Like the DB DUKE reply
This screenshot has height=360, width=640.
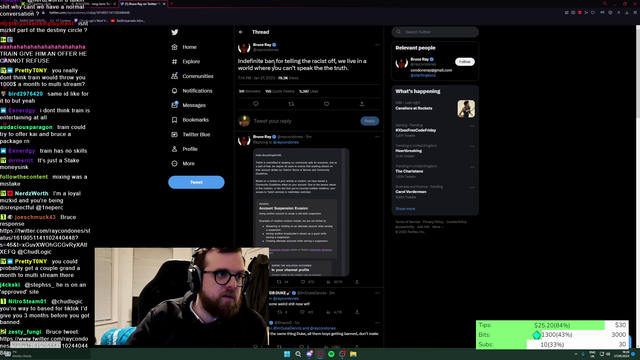[302, 312]
